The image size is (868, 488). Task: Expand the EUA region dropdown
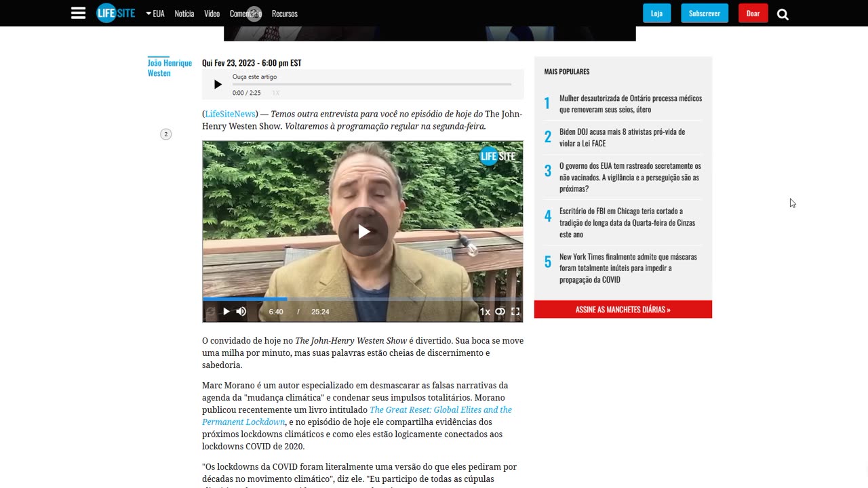155,14
